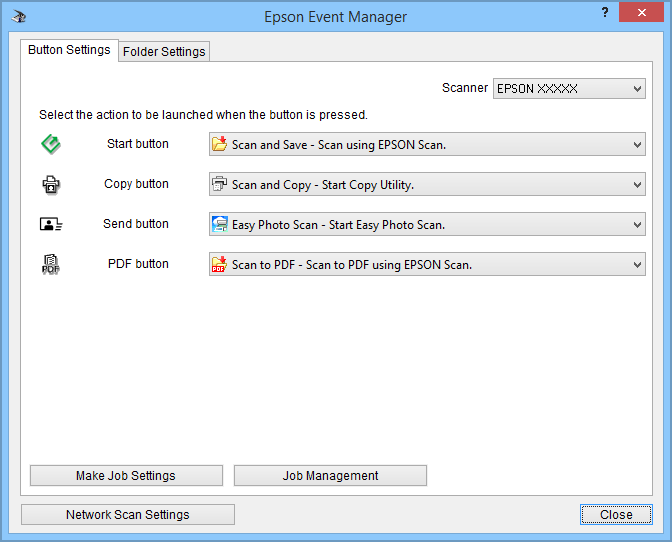The width and height of the screenshot is (672, 542).
Task: Click 'Easy Photo Scan - Start Easy Photo Scan.' text
Action: click(339, 225)
